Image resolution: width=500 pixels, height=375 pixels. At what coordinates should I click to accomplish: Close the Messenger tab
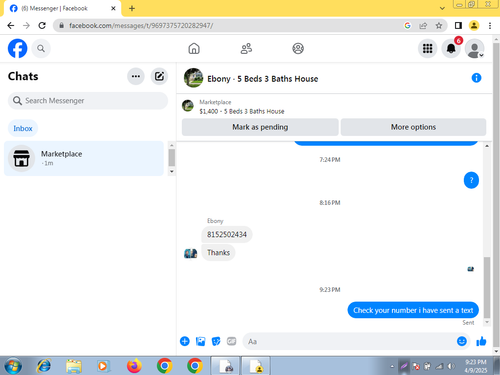point(113,8)
